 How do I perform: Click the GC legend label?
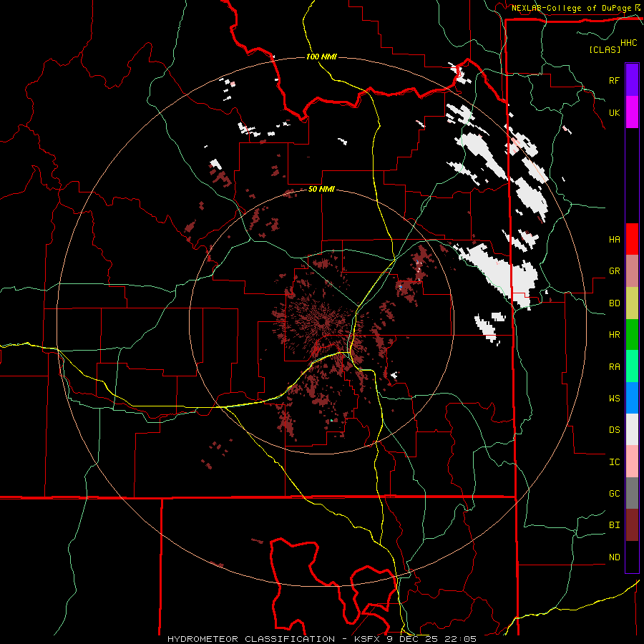614,494
